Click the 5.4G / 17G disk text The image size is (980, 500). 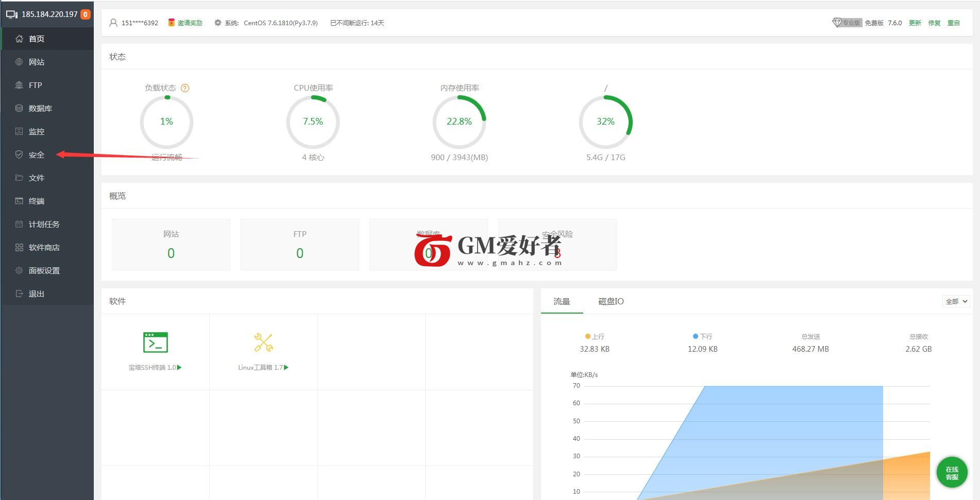pos(606,158)
